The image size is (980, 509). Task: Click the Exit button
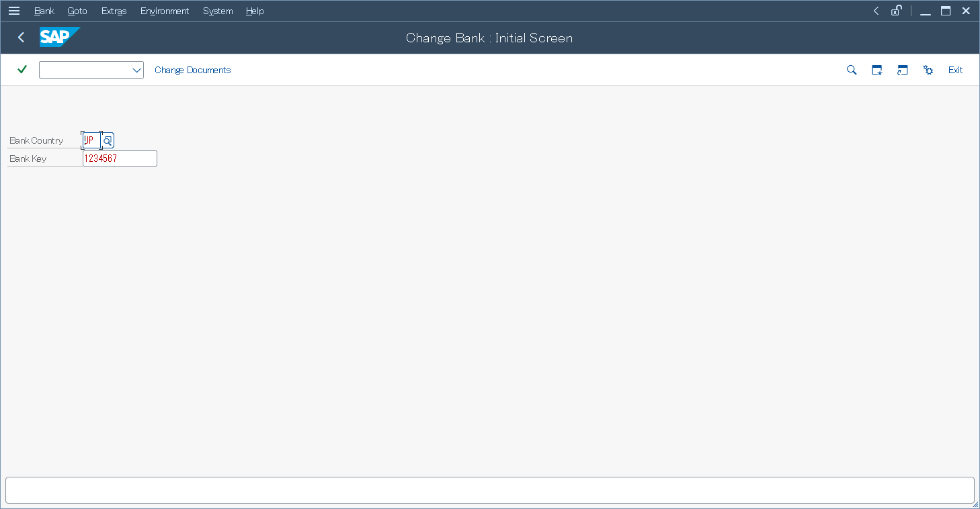pos(955,70)
